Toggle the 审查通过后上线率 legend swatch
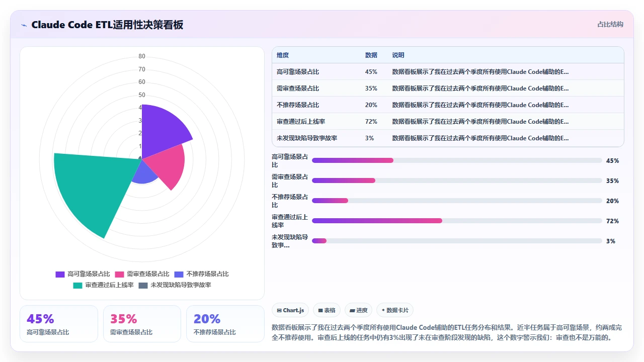Screen dimensions: 644x362 [x=77, y=285]
